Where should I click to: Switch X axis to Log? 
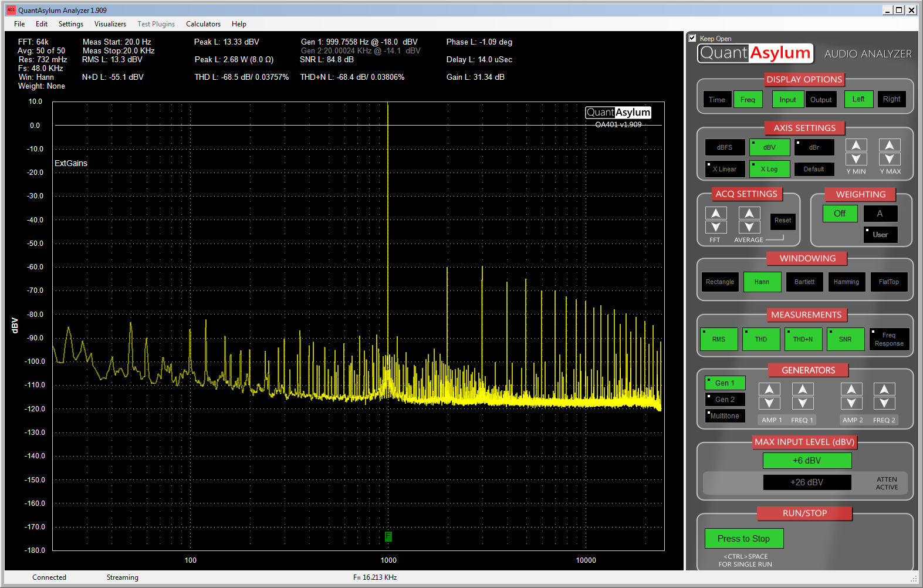[x=769, y=169]
